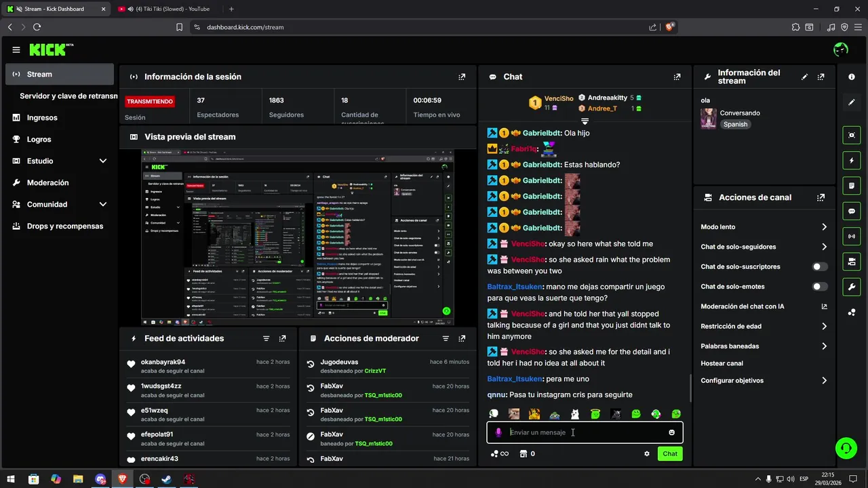This screenshot has height=488, width=868.
Task: Click Hostear canal
Action: pyautogui.click(x=722, y=363)
